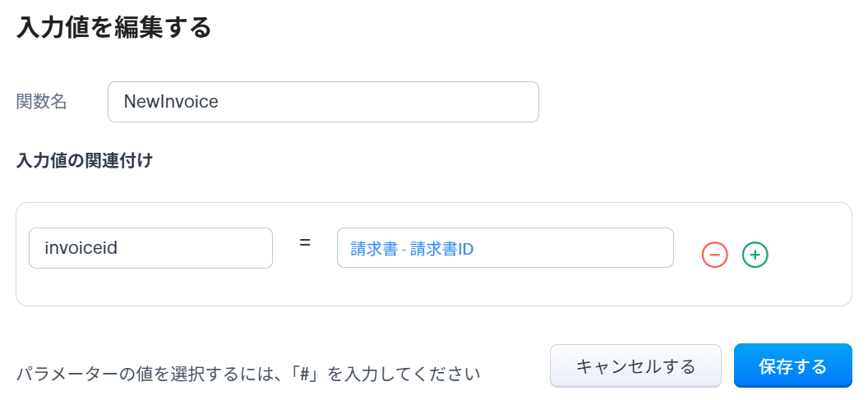Cancel editing the input values
Screen dimensions: 868x400
pyautogui.click(x=635, y=366)
